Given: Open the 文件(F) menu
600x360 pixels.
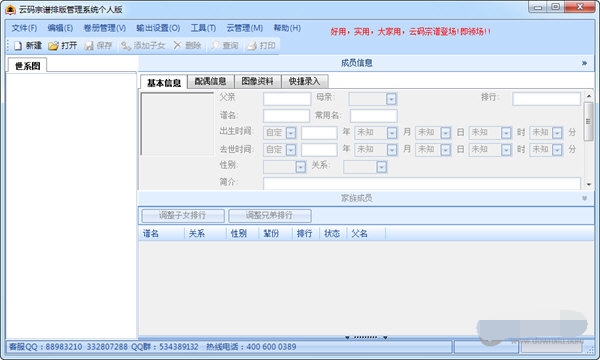Looking at the screenshot, I should [24, 28].
